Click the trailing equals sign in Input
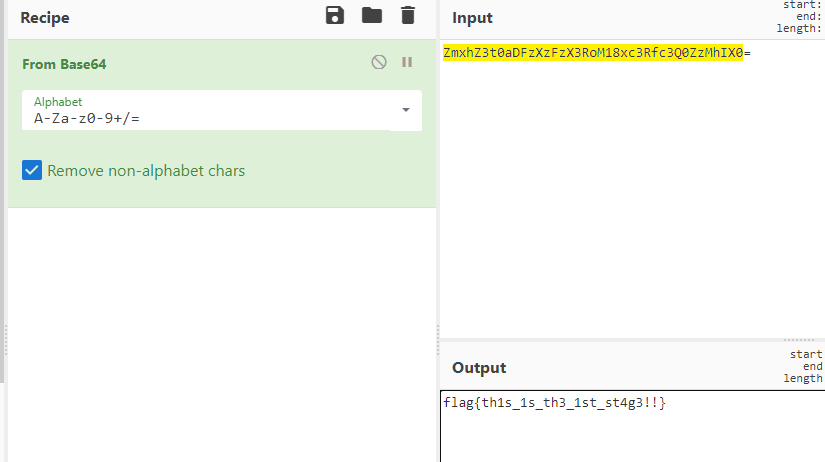825x462 pixels. pos(747,52)
